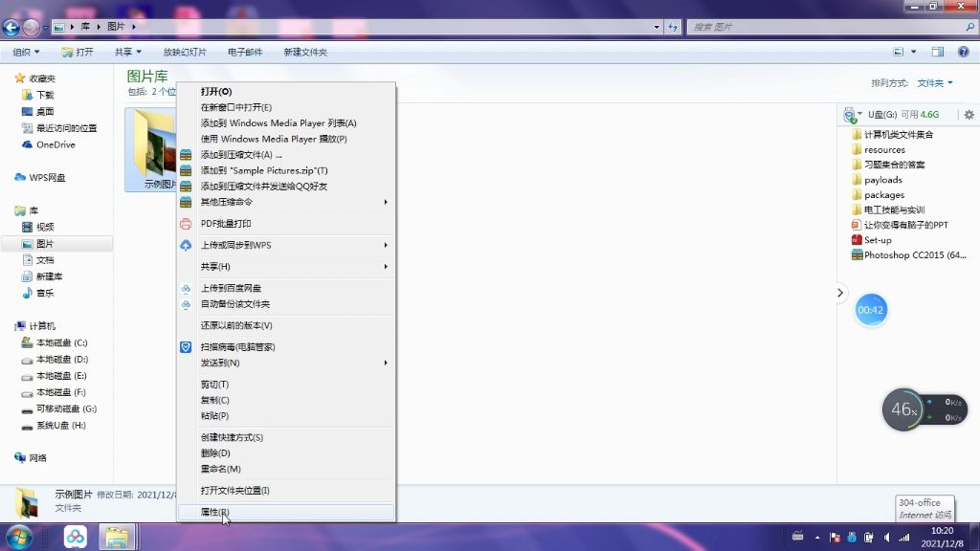Click the volume tray icon

click(886, 538)
